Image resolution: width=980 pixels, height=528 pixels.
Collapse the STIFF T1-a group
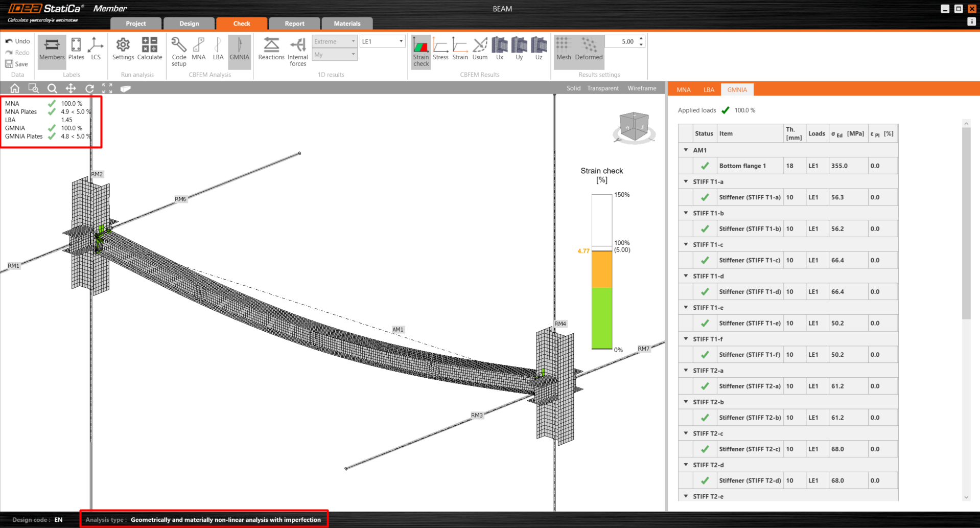click(x=686, y=181)
